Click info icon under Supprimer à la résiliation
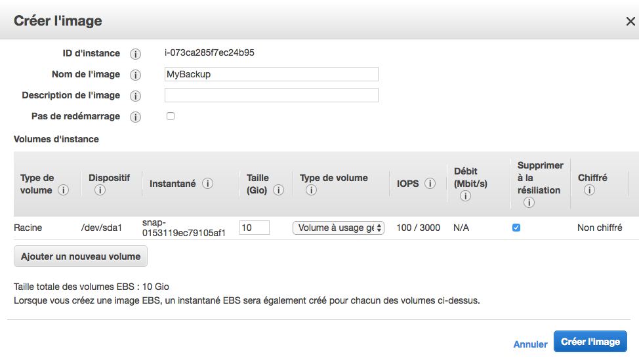This screenshot has width=639, height=364. (529, 203)
